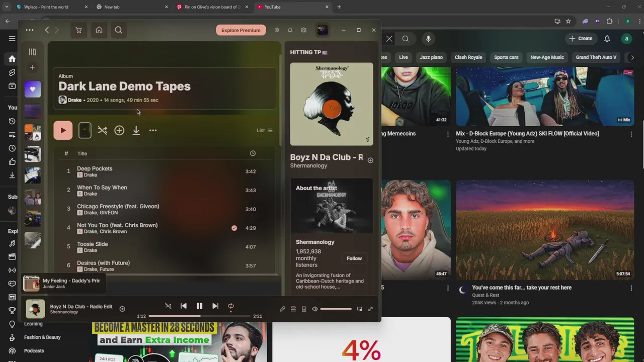Skip to previous track

pos(184,306)
